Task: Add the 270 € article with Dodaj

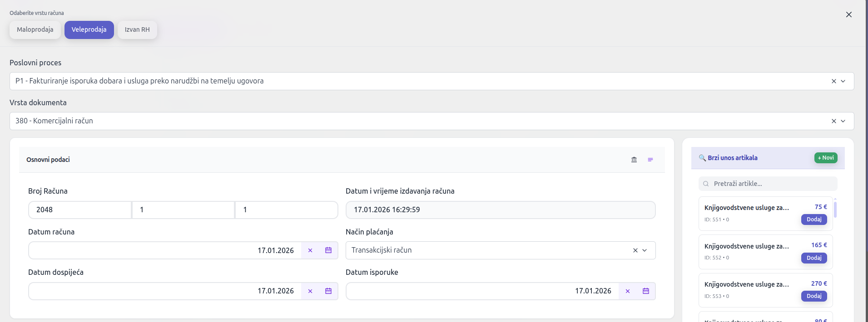Action: point(814,296)
